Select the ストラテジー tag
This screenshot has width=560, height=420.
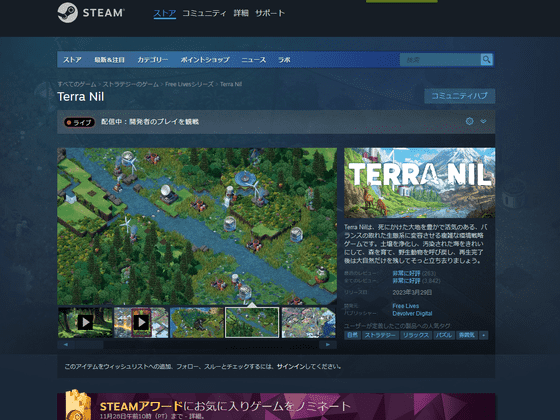tap(380, 335)
